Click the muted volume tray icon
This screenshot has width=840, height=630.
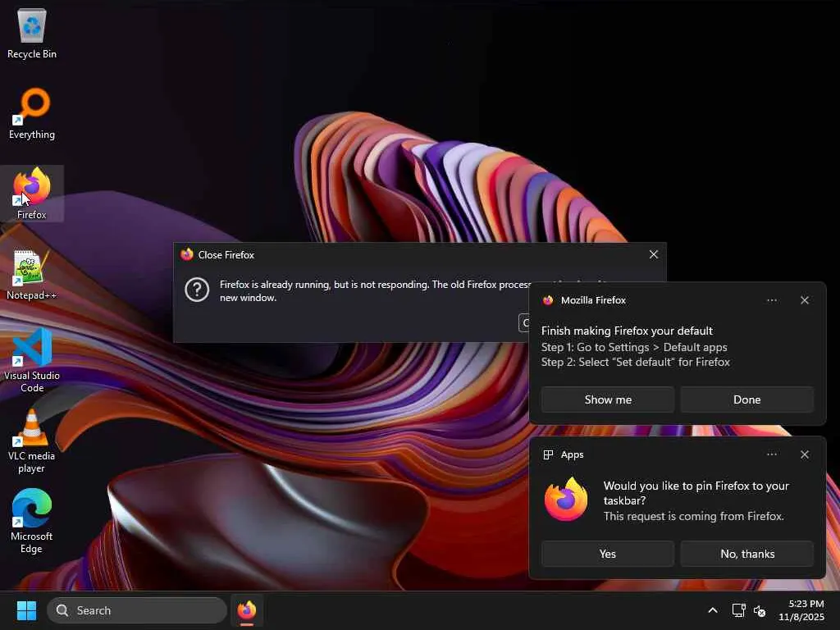point(759,610)
